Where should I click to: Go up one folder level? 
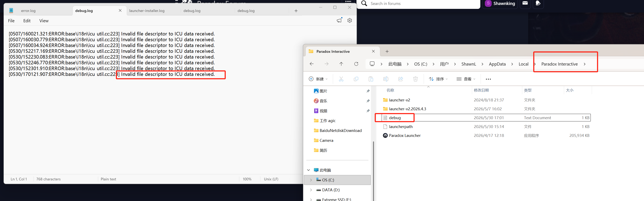(341, 64)
